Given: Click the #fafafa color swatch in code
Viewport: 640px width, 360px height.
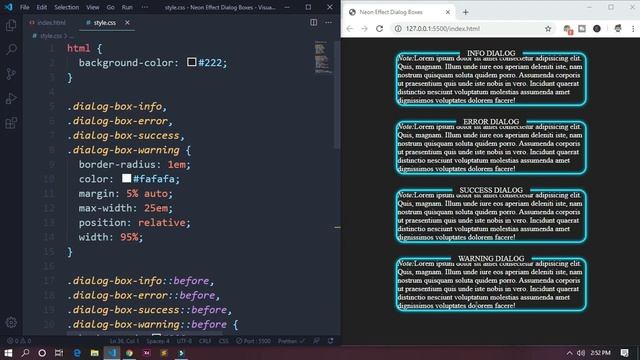Looking at the screenshot, I should (127, 178).
